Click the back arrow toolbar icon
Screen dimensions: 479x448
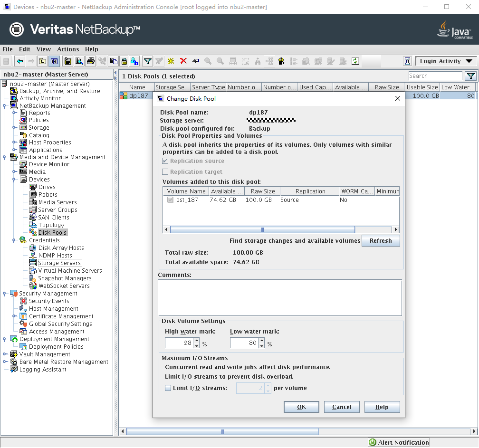[19, 61]
